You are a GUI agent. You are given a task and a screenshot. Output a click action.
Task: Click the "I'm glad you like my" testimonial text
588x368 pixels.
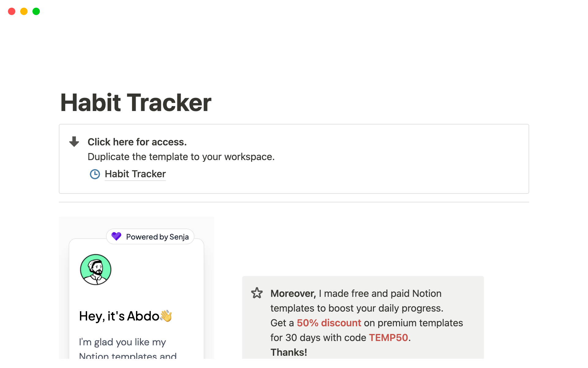point(123,342)
